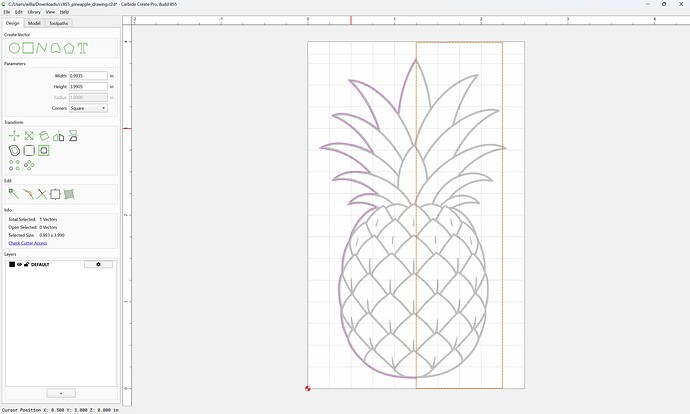Switch to the Model tab

pos(34,23)
